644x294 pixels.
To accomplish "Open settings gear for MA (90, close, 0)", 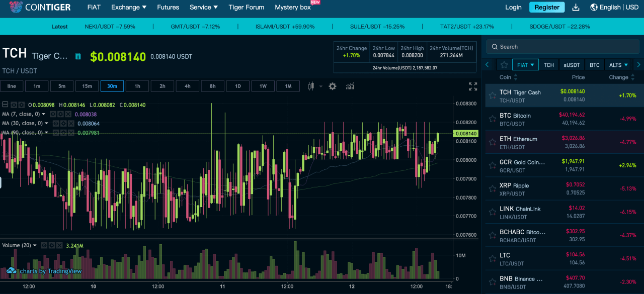I will pyautogui.click(x=63, y=133).
